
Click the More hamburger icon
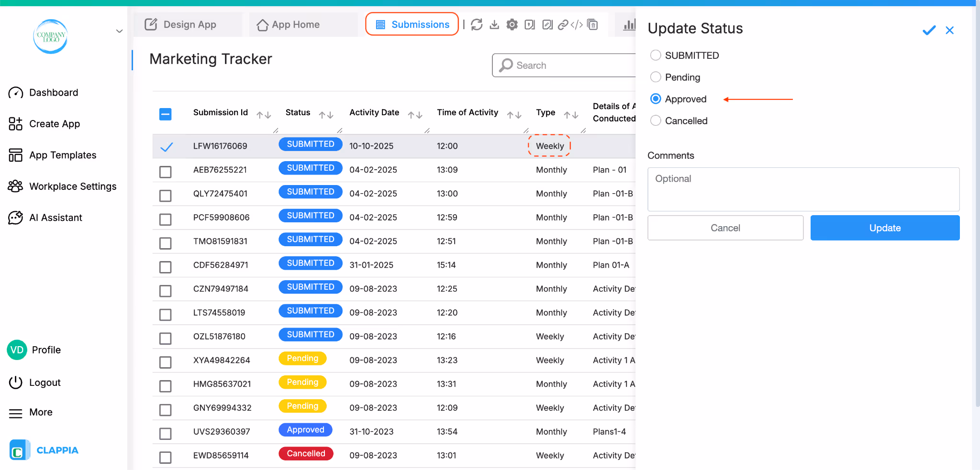click(x=16, y=413)
